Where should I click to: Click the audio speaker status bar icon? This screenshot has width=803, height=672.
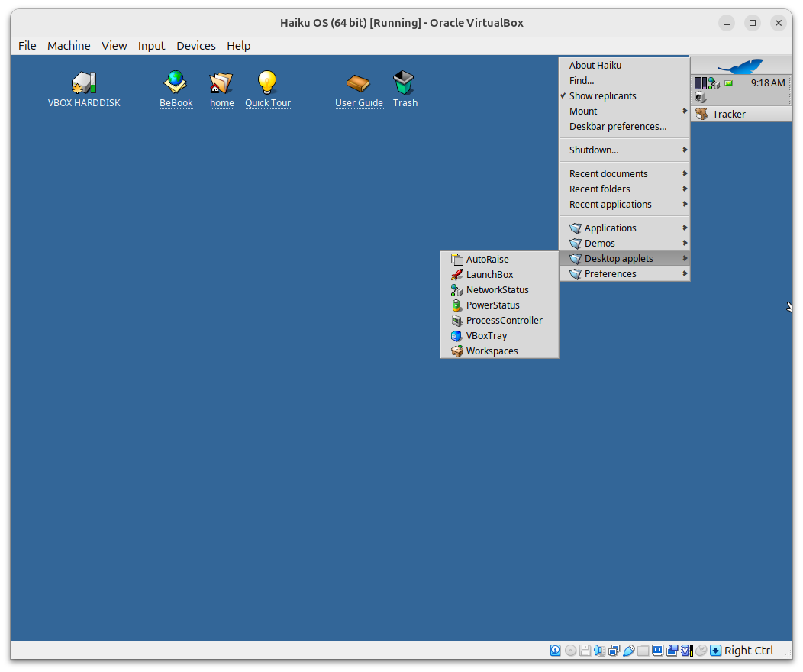(x=599, y=651)
